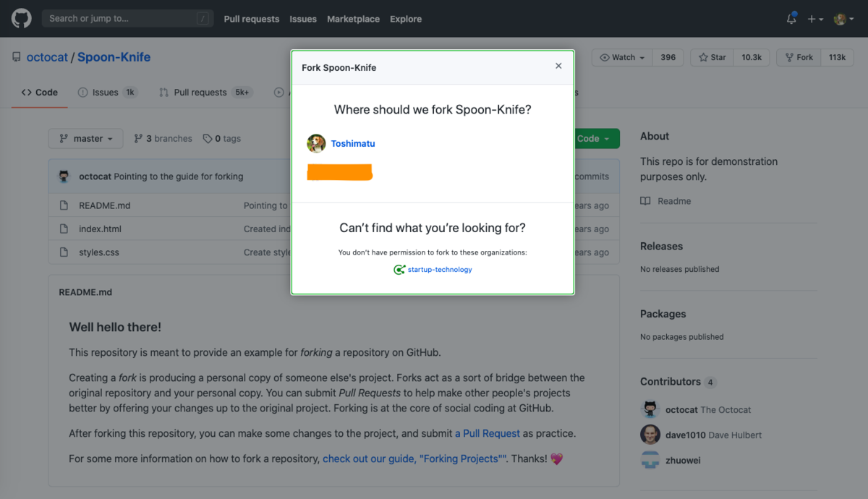Screen dimensions: 868x499
Task: Click the file icon beside styles.css
Action: 64,252
